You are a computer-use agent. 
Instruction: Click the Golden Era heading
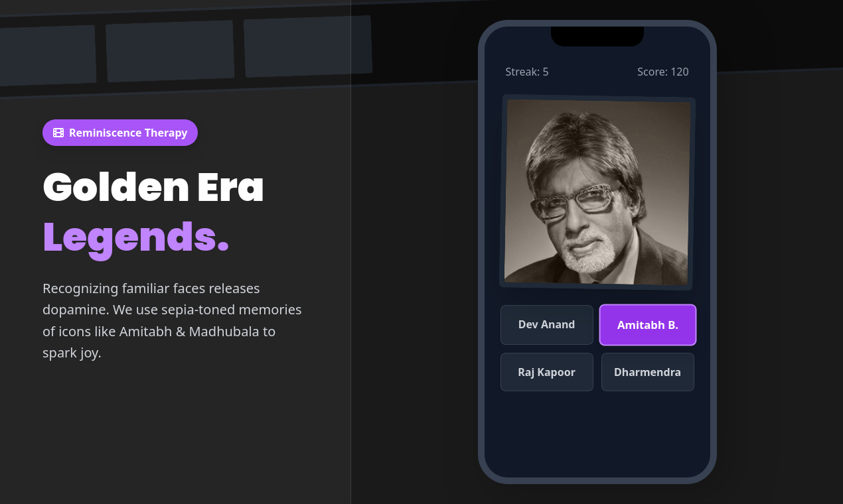tap(153, 187)
